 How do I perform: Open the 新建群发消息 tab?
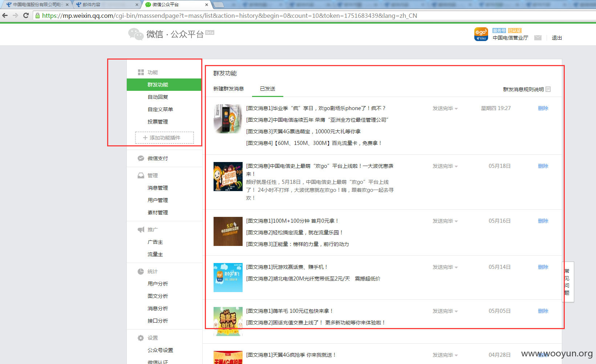pyautogui.click(x=228, y=89)
